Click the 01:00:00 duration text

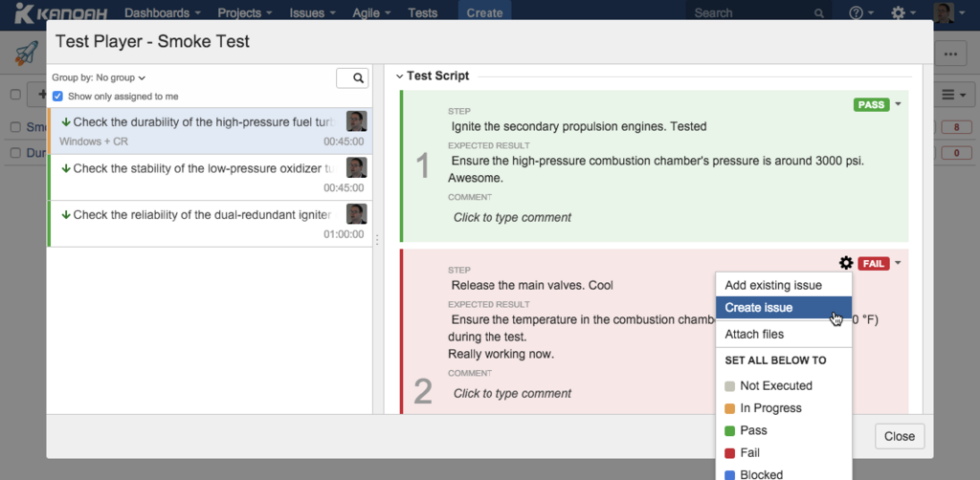(x=344, y=234)
